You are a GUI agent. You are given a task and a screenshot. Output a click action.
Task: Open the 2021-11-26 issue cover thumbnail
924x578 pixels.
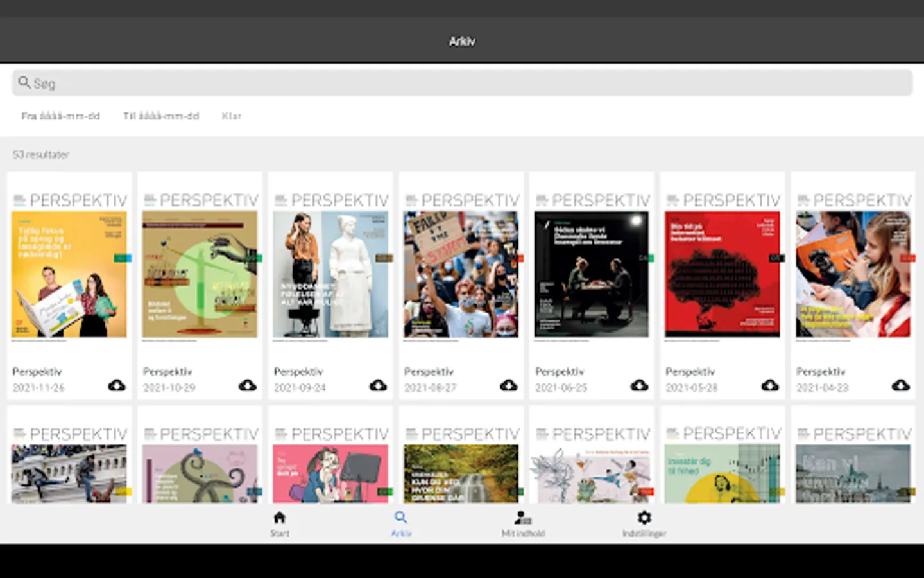click(x=69, y=274)
